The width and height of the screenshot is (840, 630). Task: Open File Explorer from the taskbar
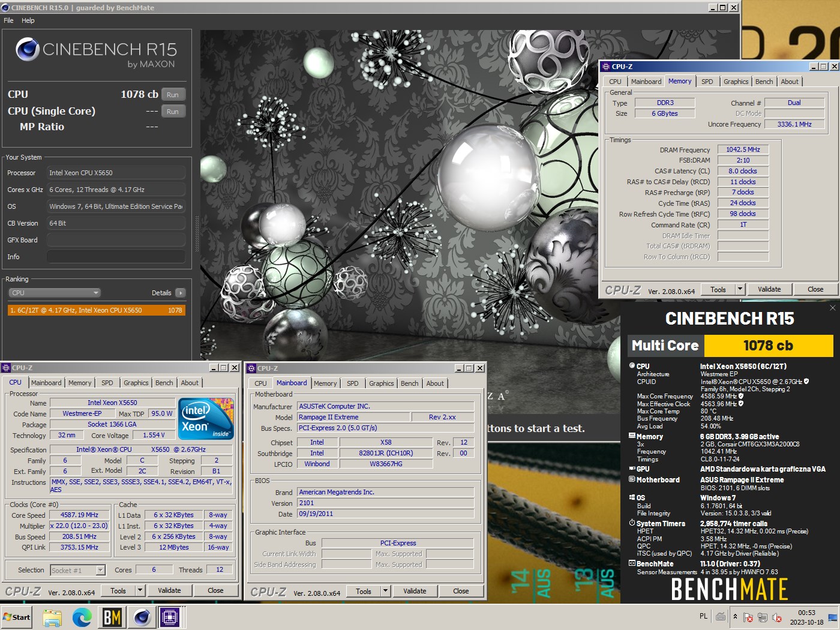[x=52, y=617]
